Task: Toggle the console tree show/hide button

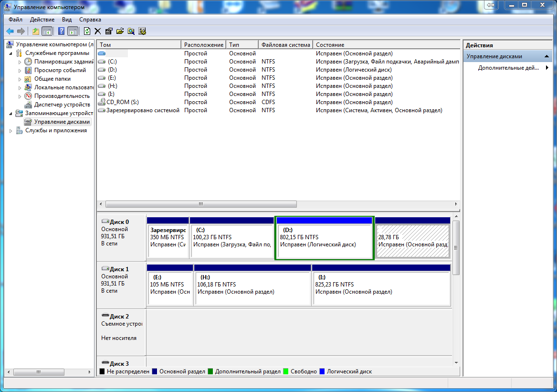Action: (x=47, y=31)
